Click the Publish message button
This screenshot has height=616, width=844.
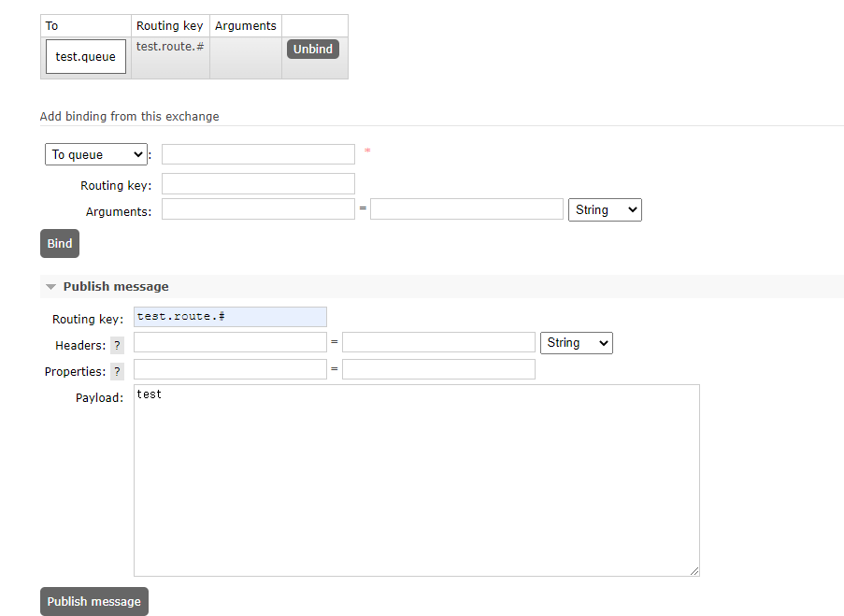[x=94, y=601]
